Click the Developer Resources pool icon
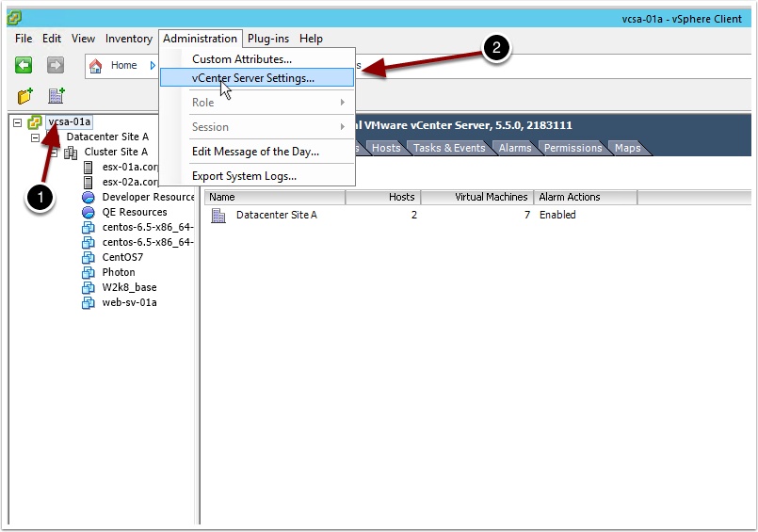Image resolution: width=758 pixels, height=532 pixels. 88,197
